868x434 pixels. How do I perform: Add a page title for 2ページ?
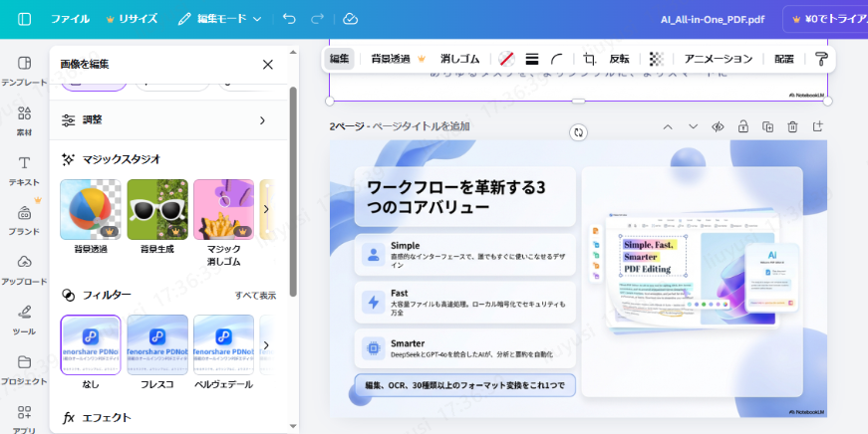click(421, 126)
